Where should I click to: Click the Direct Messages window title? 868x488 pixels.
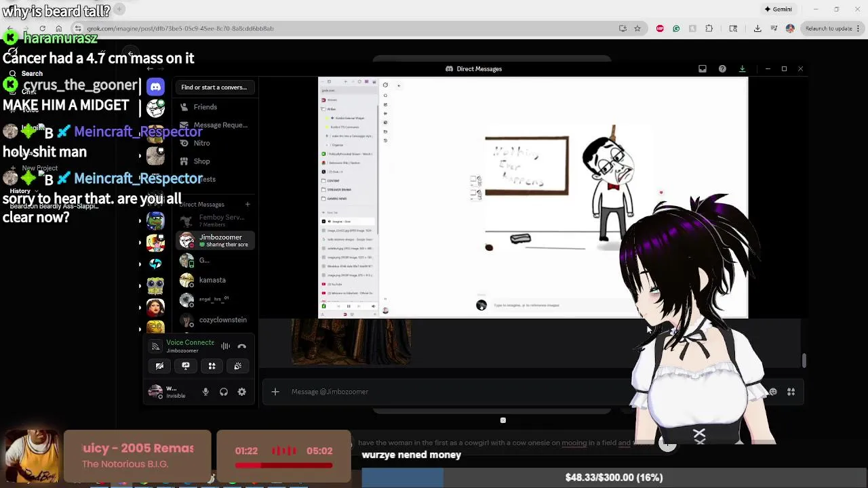click(x=474, y=68)
